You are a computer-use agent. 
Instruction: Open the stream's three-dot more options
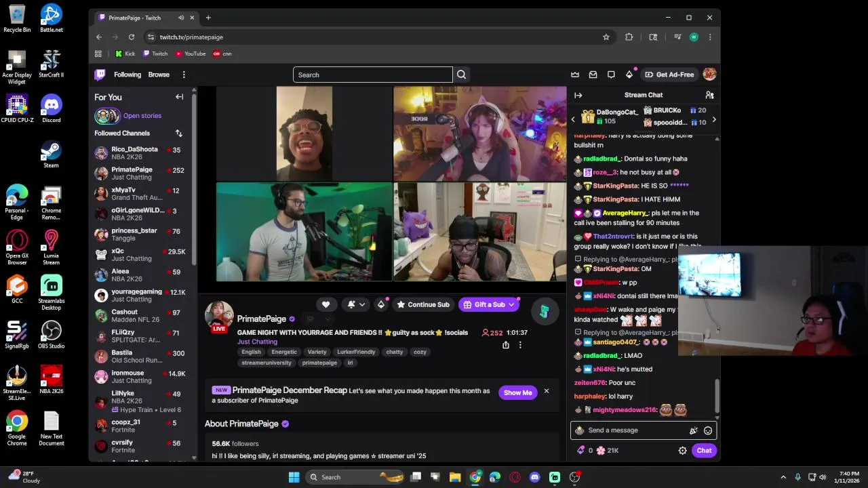tap(520, 345)
